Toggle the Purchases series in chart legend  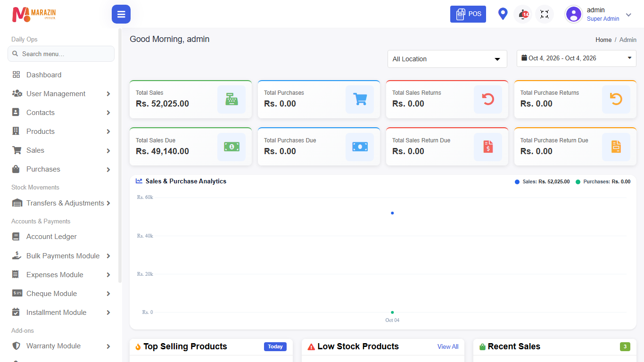tap(603, 181)
